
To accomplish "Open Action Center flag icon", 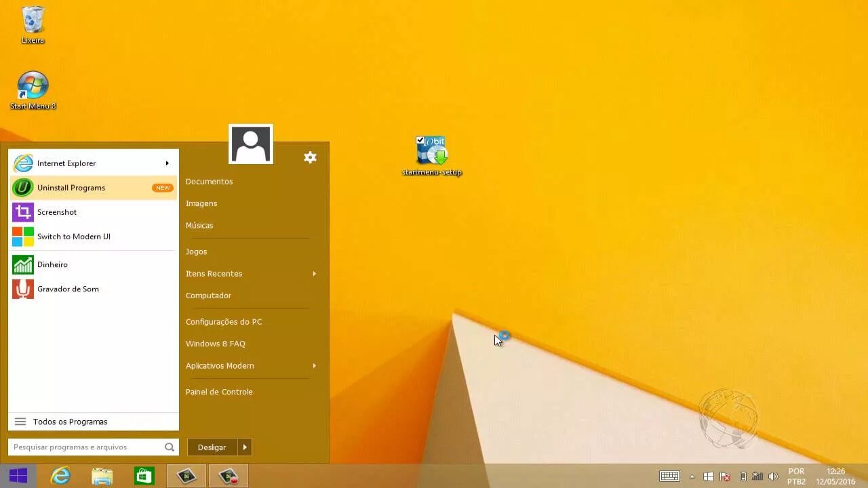I will pyautogui.click(x=725, y=476).
